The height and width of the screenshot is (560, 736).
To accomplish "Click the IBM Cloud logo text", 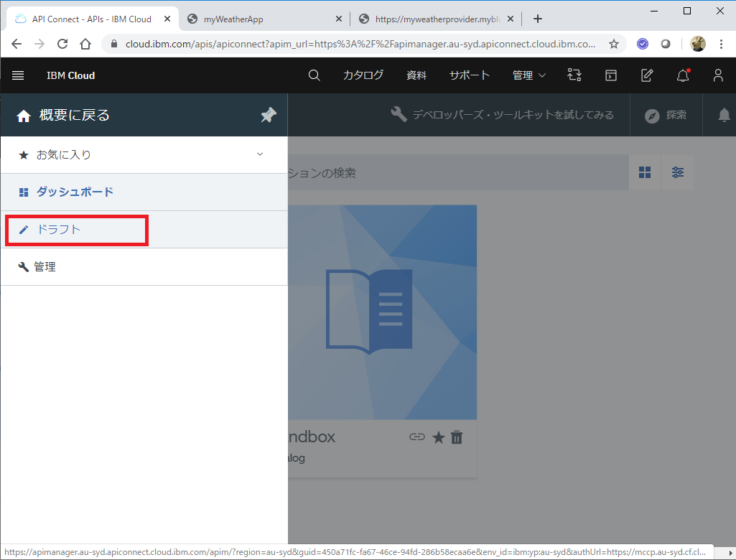I will [x=71, y=75].
